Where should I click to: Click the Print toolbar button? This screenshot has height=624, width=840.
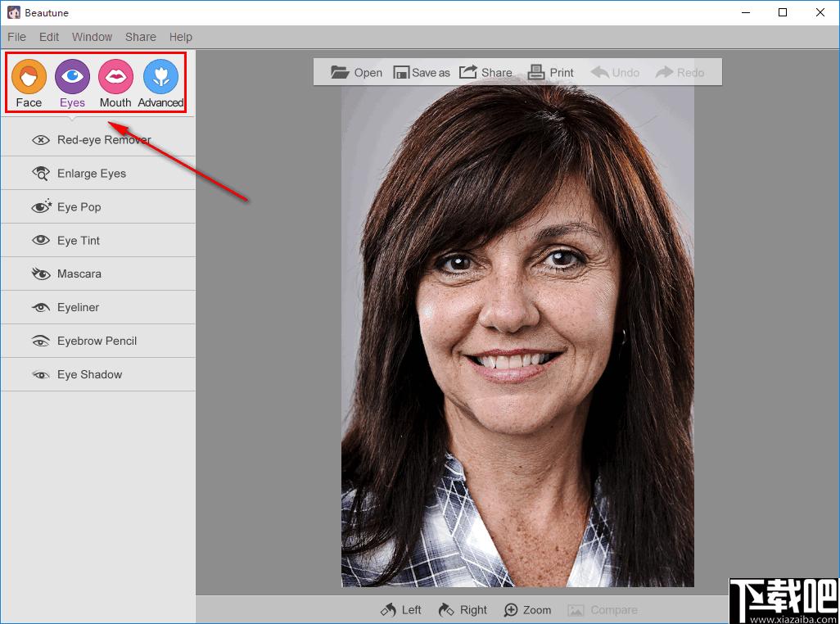coord(551,72)
